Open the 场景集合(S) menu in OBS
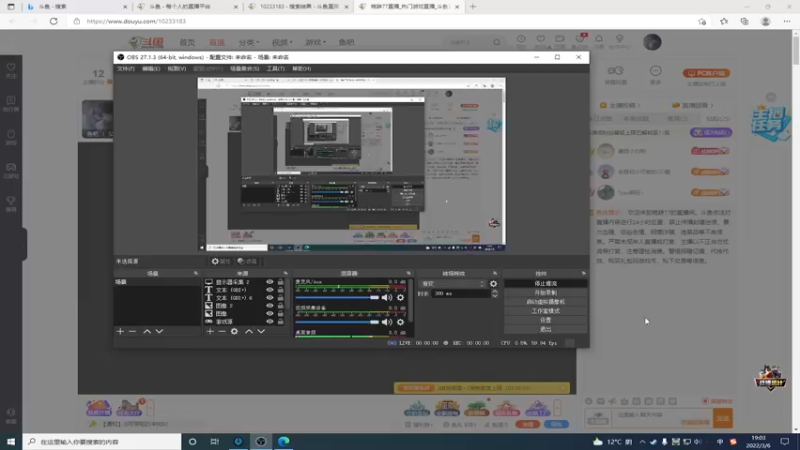Screen dimensions: 800x450 pos(244,68)
